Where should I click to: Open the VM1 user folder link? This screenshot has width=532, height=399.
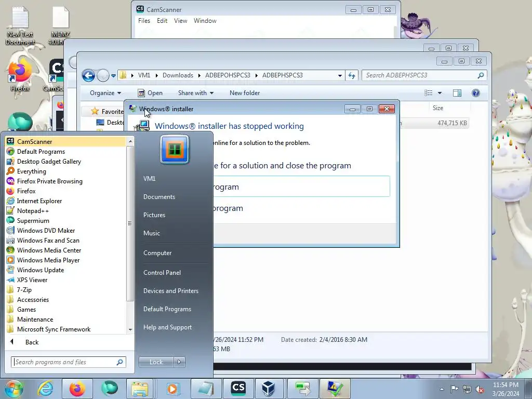click(x=149, y=179)
